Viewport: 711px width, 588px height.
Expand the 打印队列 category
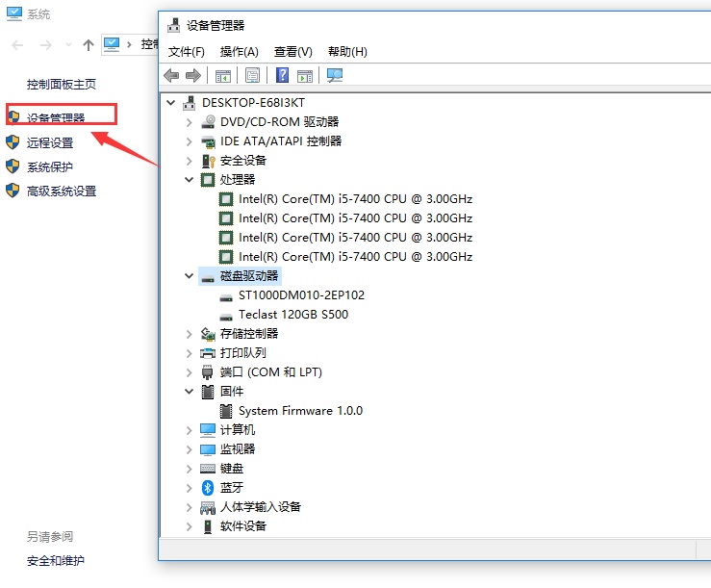pos(190,353)
